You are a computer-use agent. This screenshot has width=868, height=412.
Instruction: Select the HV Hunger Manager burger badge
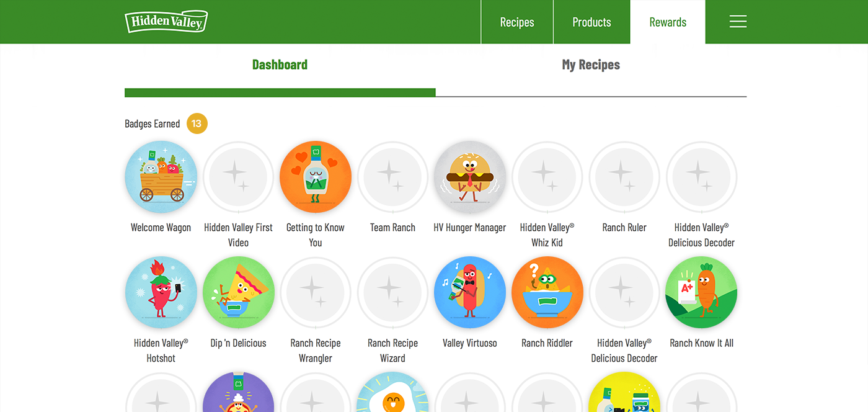coord(470,177)
